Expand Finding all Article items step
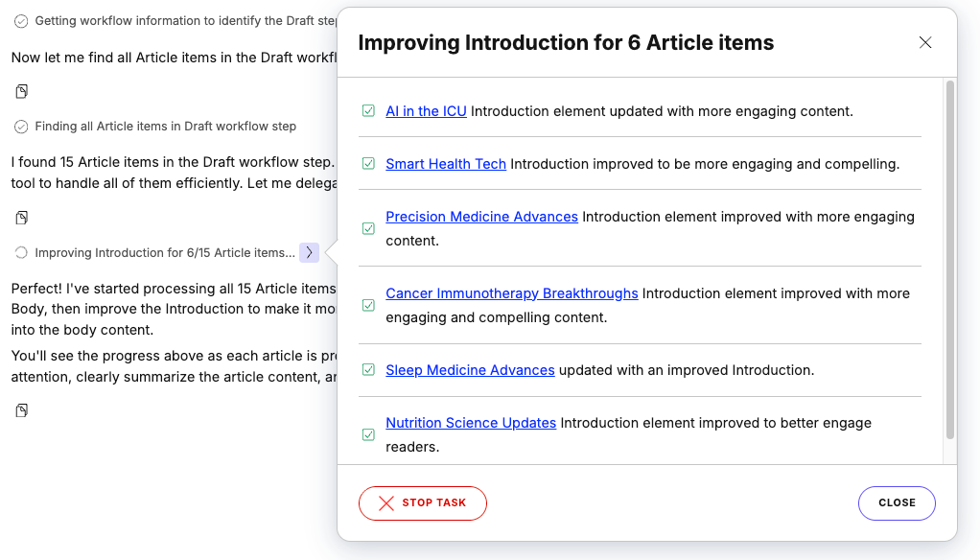This screenshot has width=980, height=560. click(x=165, y=127)
